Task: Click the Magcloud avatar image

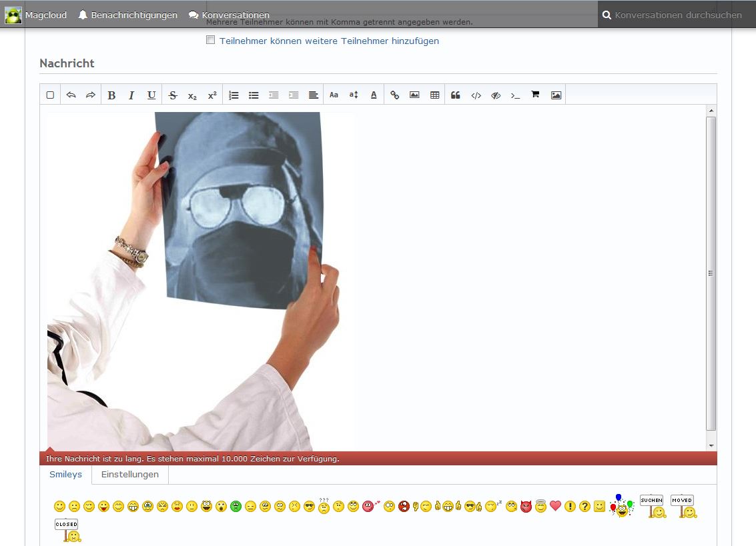Action: (x=13, y=15)
